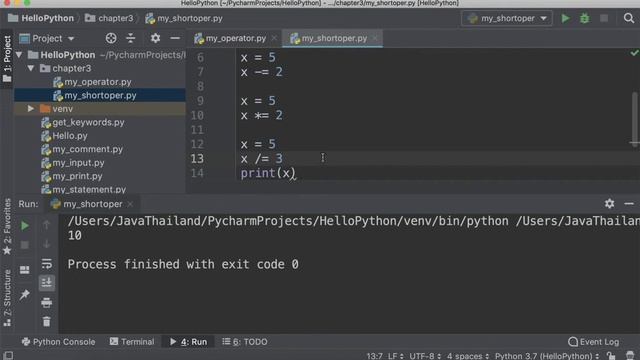Select my_statement.py file
The height and width of the screenshot is (360, 640).
pyautogui.click(x=89, y=189)
